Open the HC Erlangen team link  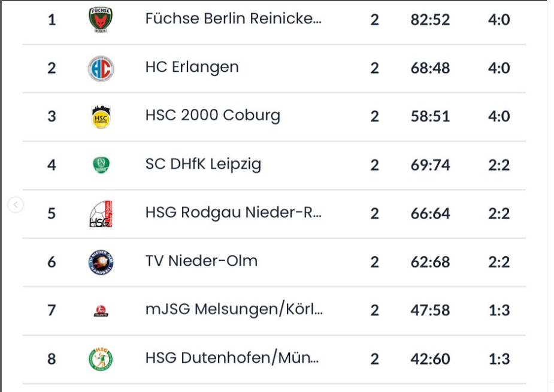[192, 67]
